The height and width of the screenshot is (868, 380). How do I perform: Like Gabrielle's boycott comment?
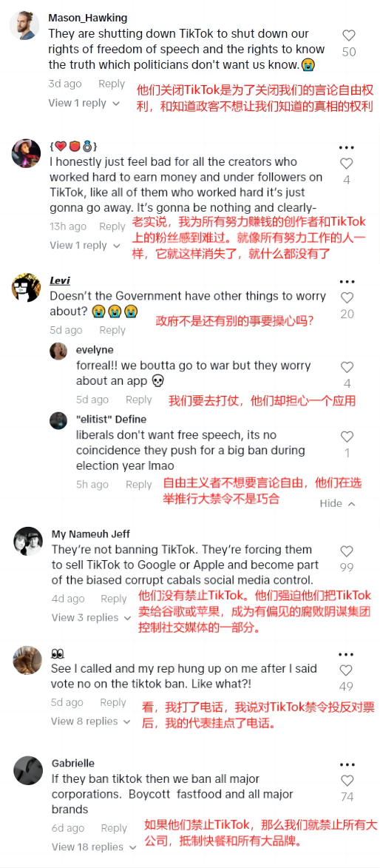coord(347,781)
